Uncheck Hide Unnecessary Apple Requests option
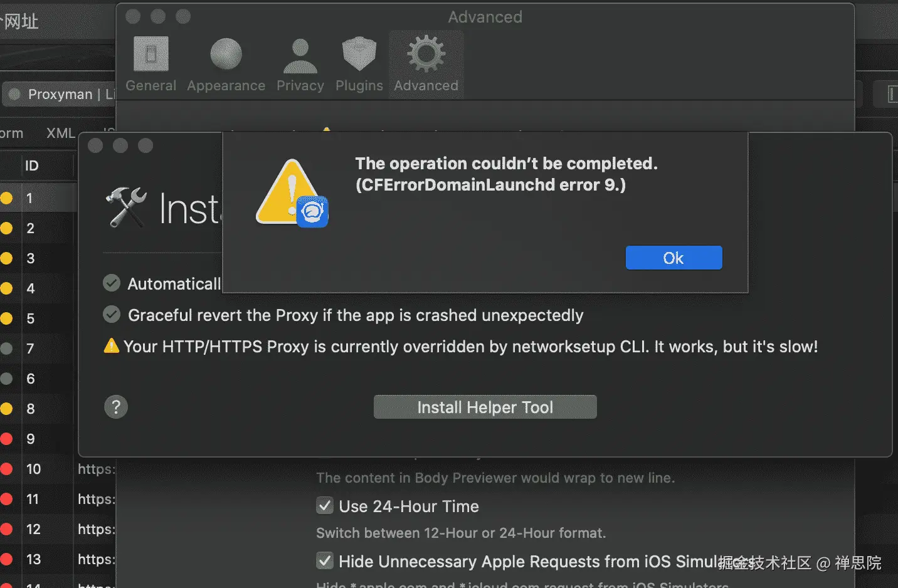This screenshot has height=588, width=898. (325, 561)
